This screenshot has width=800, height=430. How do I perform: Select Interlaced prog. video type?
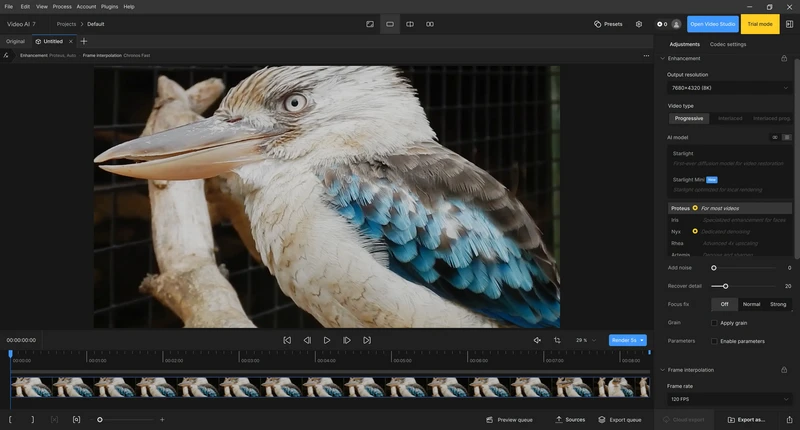[x=771, y=118]
